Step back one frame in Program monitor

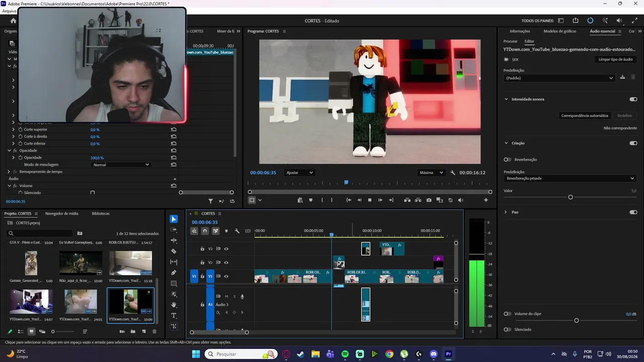coord(359,200)
